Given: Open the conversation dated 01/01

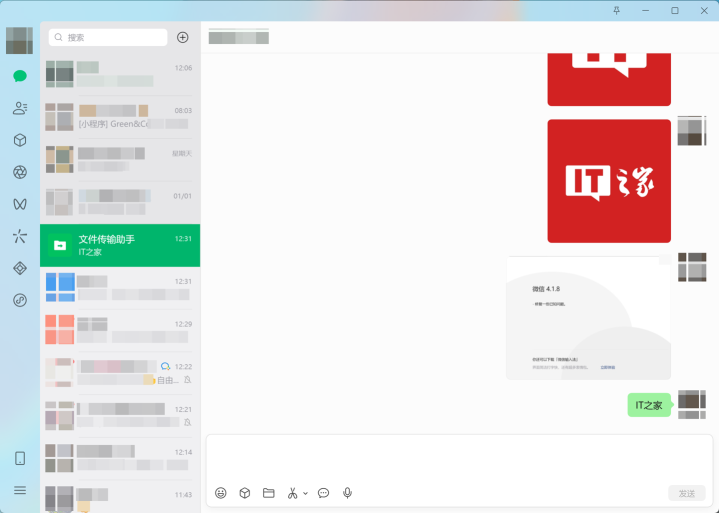Looking at the screenshot, I should [x=120, y=202].
